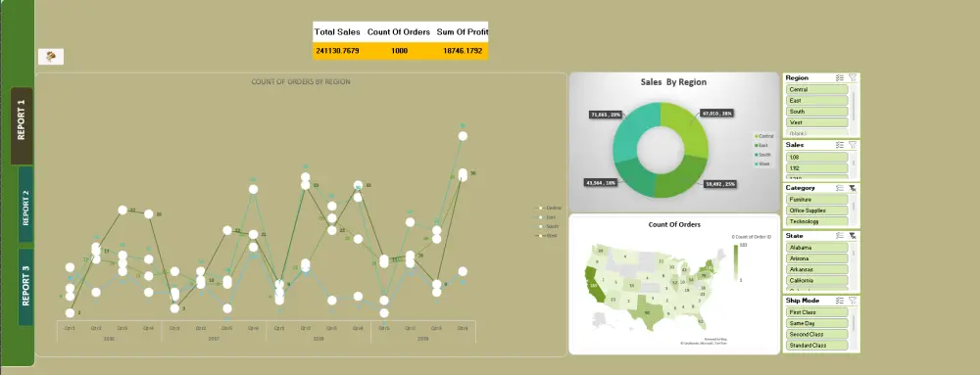Filter by Same Day ship mode
The image size is (980, 375).
click(x=816, y=323)
